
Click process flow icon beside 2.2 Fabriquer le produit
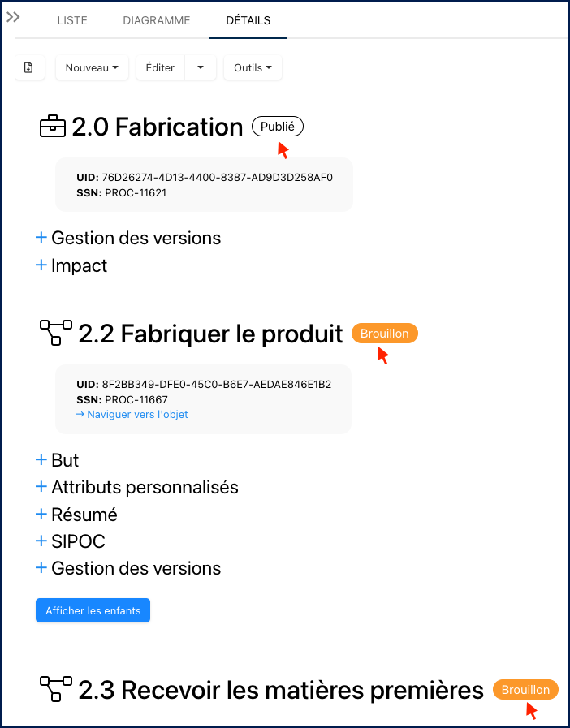(x=55, y=333)
